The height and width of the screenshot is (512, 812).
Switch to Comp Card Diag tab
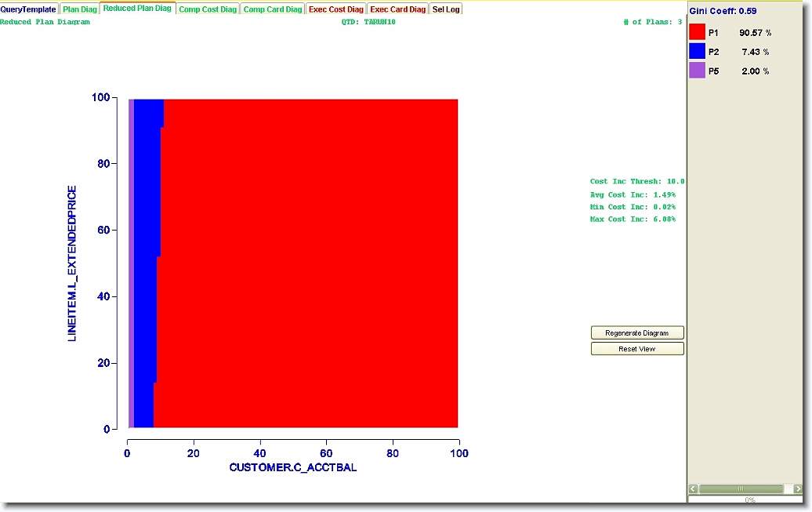pos(272,9)
